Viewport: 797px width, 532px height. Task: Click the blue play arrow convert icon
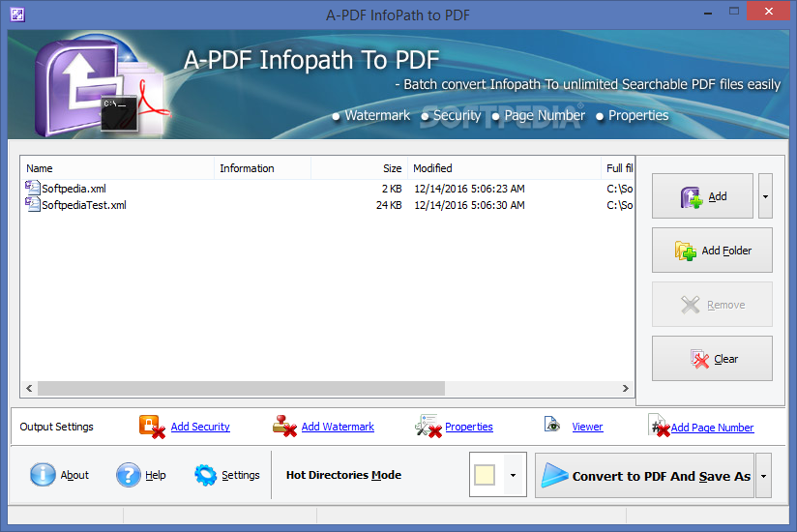click(x=554, y=475)
